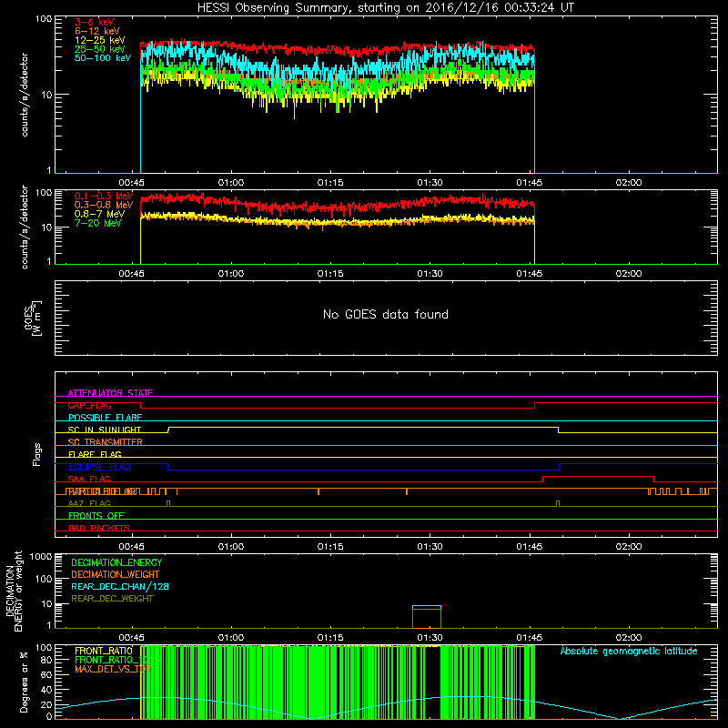The width and height of the screenshot is (728, 728).
Task: Click the 0.8-7 MeV legend label
Action: point(99,214)
